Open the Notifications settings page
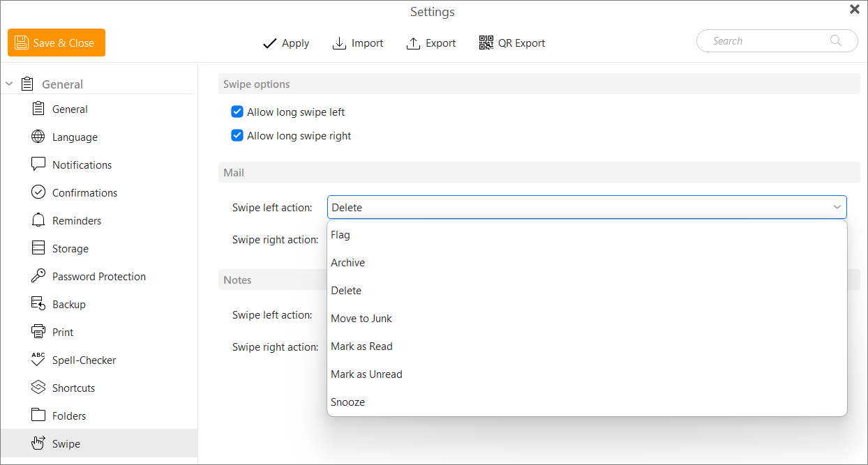Viewport: 868px width, 465px height. (x=99, y=165)
